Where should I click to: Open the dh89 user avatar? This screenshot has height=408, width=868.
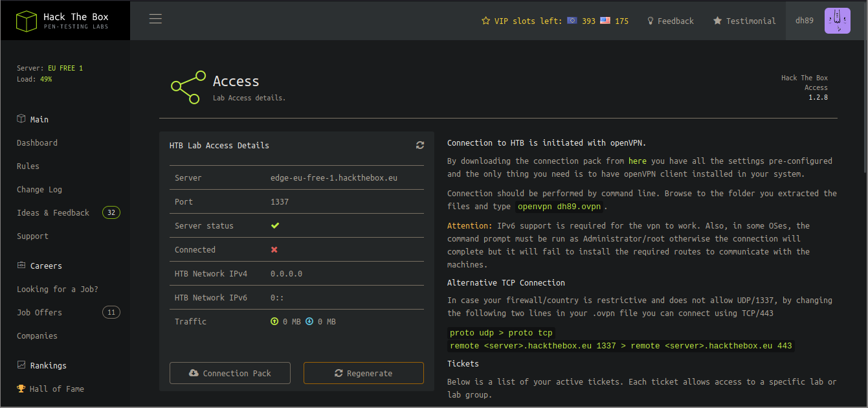coord(837,21)
